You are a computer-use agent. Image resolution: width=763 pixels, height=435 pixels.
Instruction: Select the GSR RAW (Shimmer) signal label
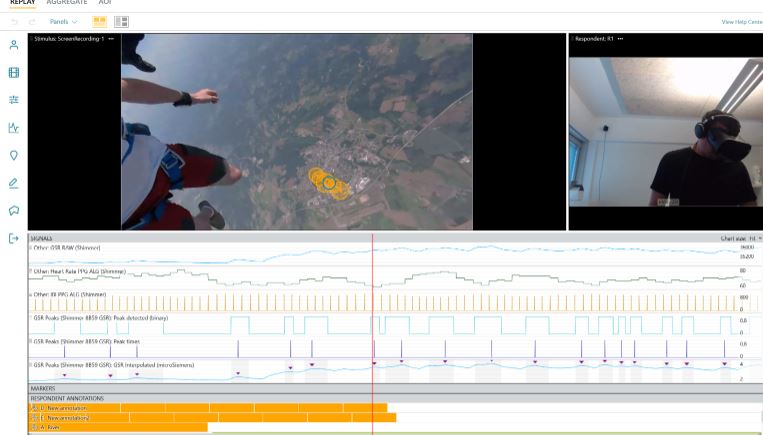tap(67, 248)
